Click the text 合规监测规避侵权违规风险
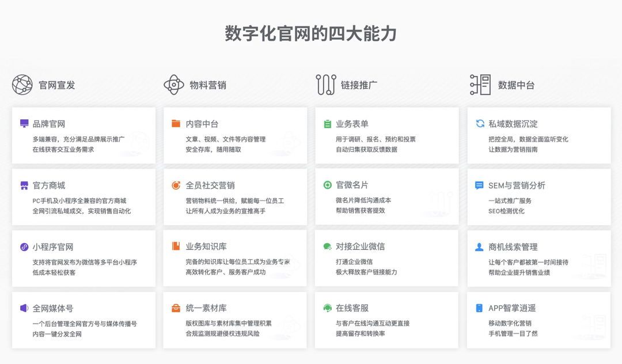The image size is (622, 364). click(222, 333)
